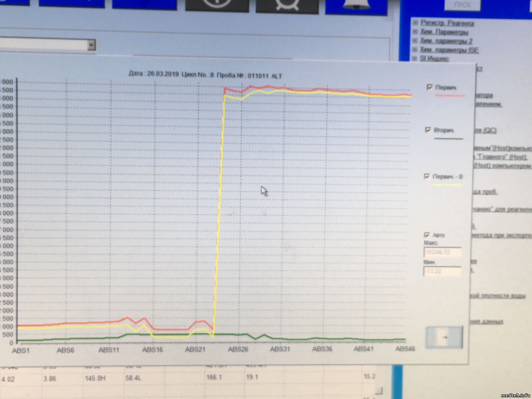Click the Мин. value input field
The image size is (532, 399).
click(442, 271)
